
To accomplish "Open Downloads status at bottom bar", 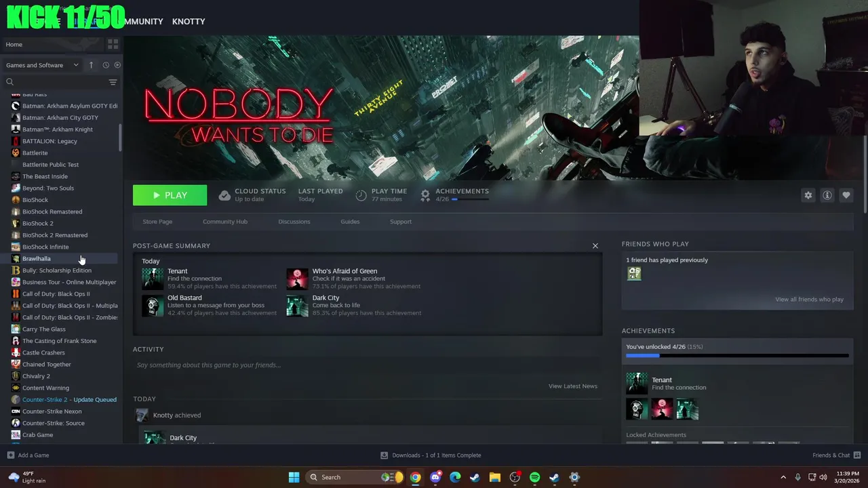I will 431,455.
